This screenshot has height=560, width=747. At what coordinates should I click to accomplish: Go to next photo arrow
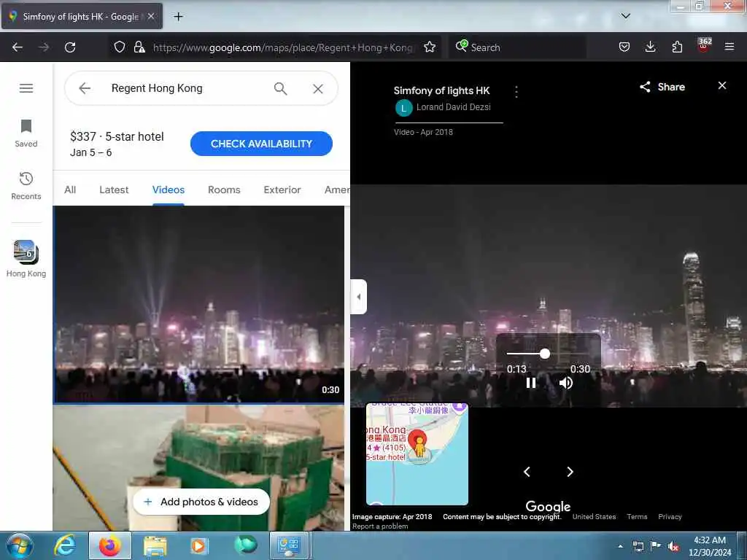pyautogui.click(x=570, y=472)
